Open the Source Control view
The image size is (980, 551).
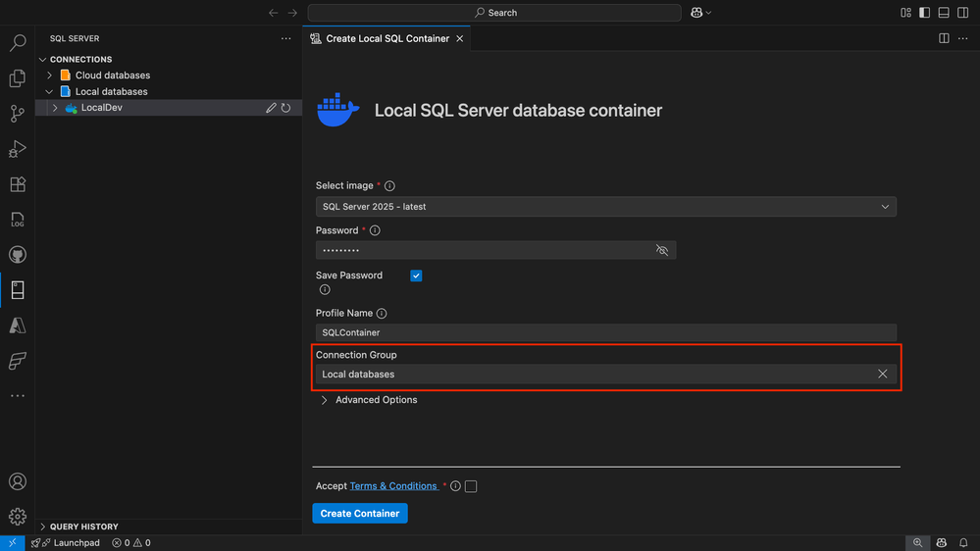(18, 113)
